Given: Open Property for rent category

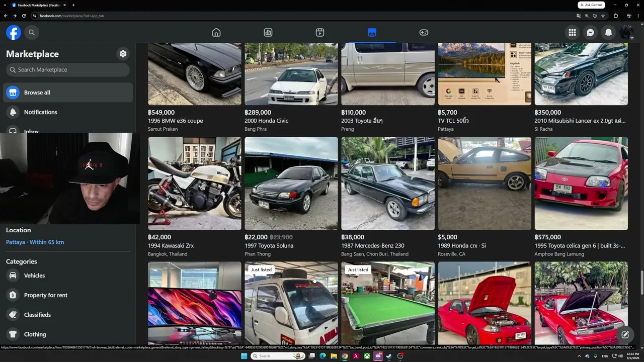Looking at the screenshot, I should (x=68, y=295).
